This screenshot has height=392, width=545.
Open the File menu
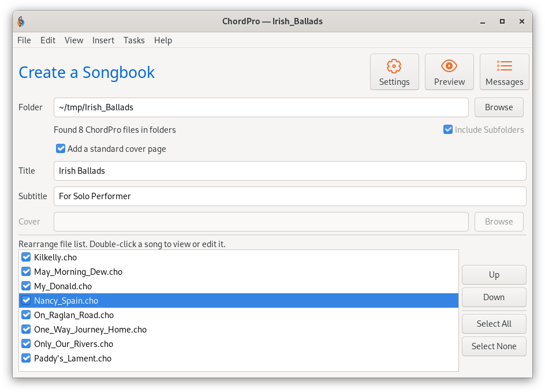[x=24, y=40]
